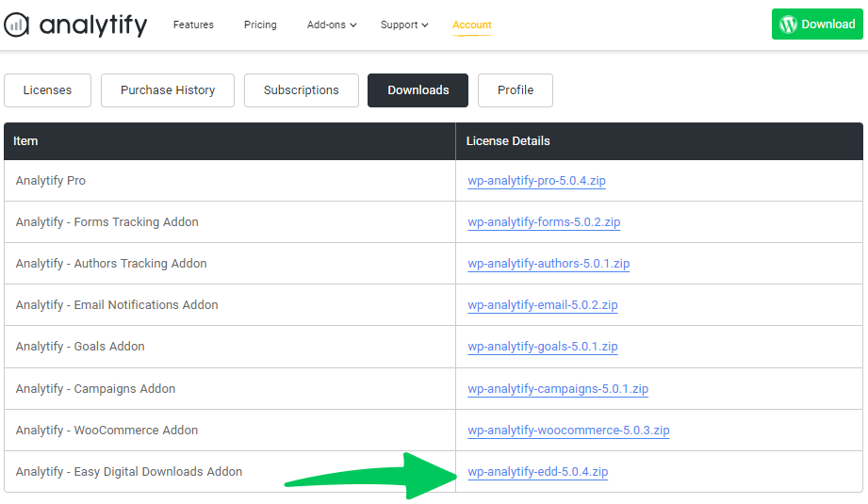Open the Features menu item
Viewport: 868px width, 504px height.
click(193, 24)
